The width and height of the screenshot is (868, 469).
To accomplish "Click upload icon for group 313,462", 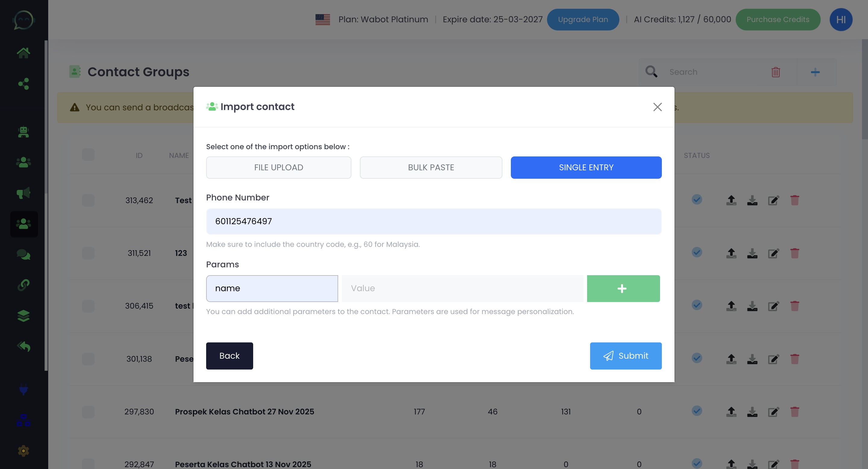I will [x=731, y=200].
